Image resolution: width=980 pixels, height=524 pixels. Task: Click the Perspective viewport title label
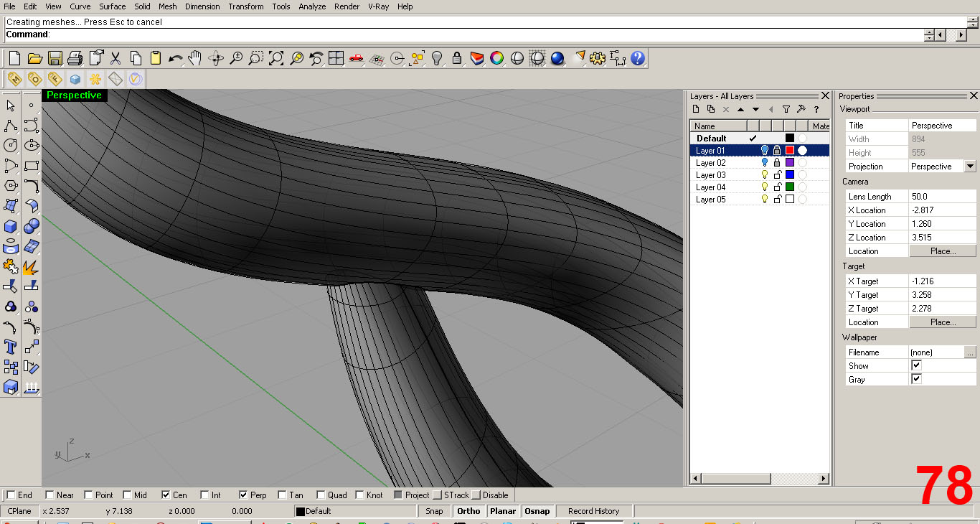74,95
